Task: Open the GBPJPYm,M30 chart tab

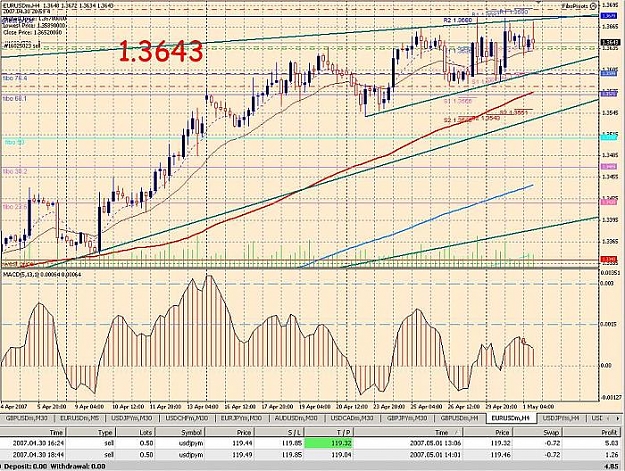Action: point(406,418)
